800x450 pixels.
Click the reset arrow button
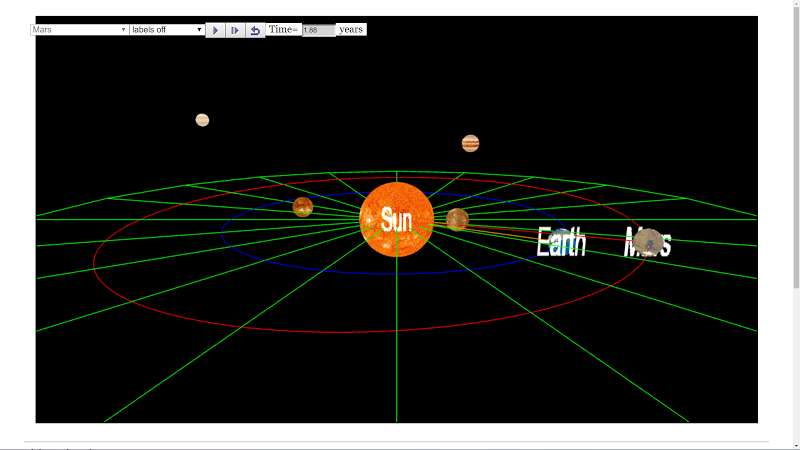click(x=255, y=30)
